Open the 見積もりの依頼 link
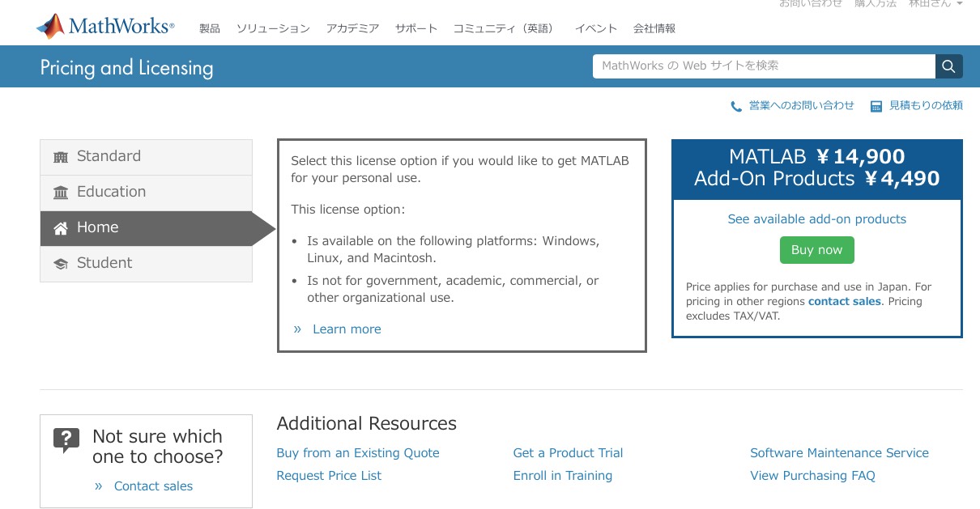The height and width of the screenshot is (509, 980). click(x=926, y=106)
